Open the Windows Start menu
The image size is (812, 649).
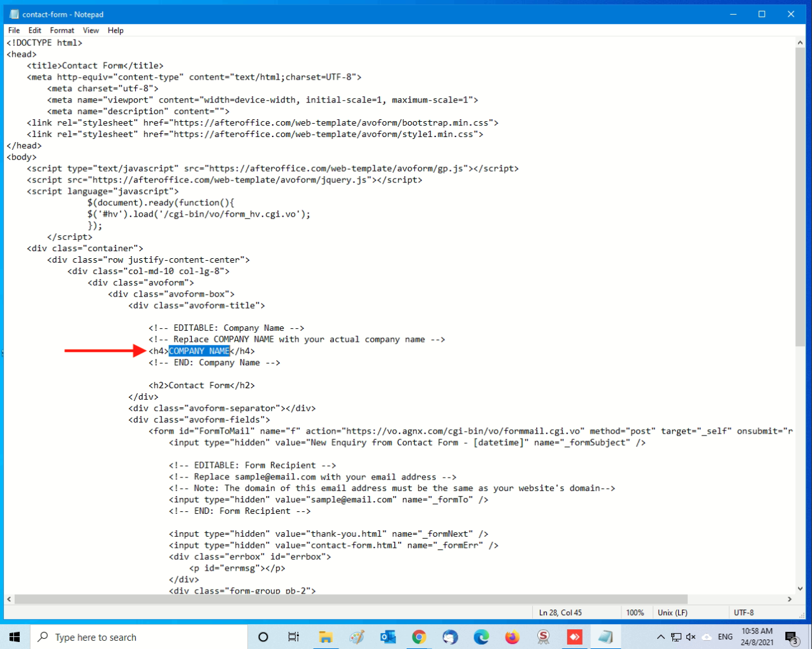(x=15, y=637)
